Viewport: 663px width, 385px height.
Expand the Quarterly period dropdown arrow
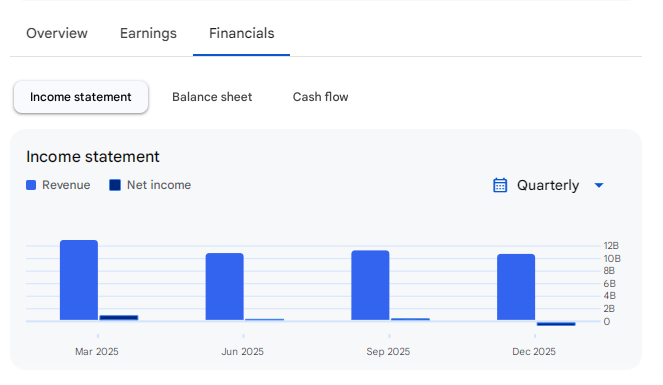tap(599, 185)
